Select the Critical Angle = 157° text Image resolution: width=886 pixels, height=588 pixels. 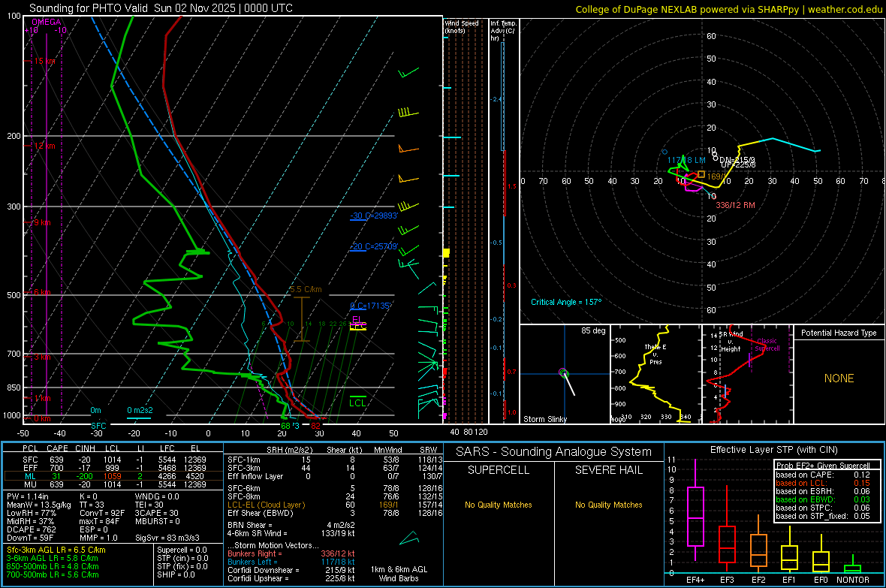tap(566, 303)
